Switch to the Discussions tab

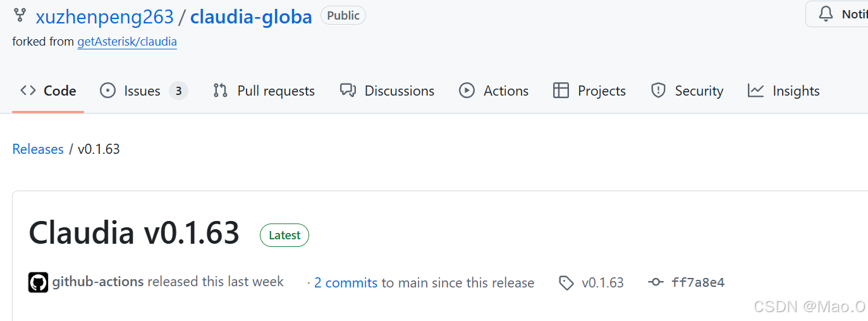coord(387,91)
